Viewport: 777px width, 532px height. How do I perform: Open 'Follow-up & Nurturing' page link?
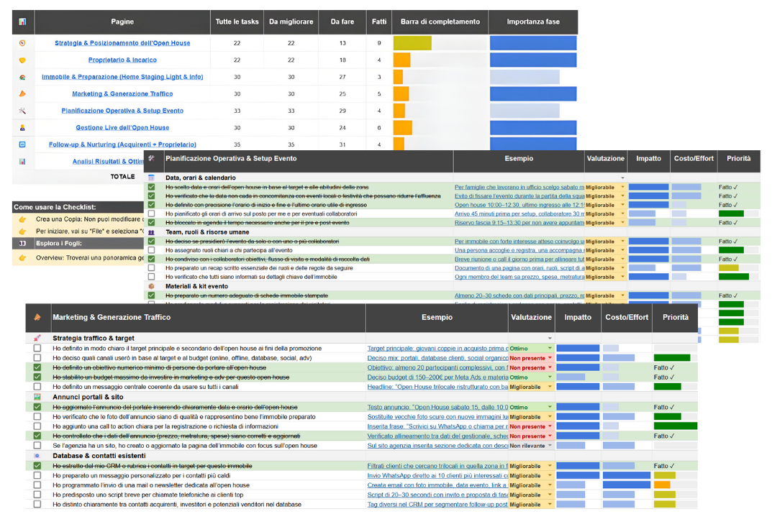(122, 145)
